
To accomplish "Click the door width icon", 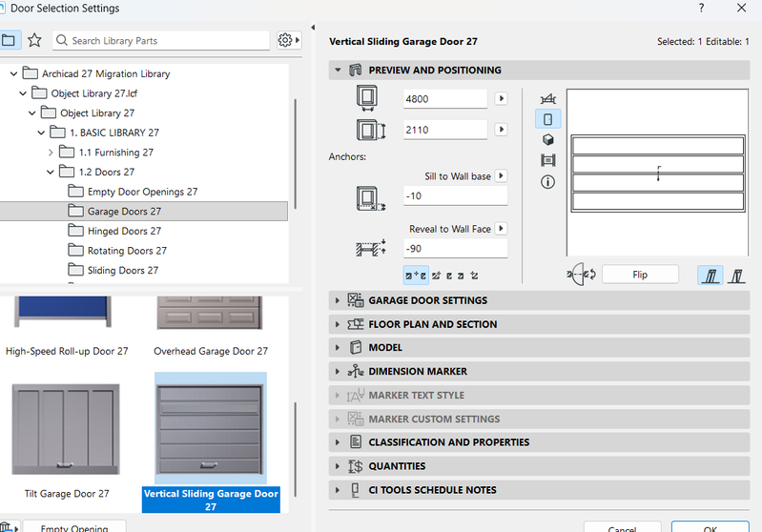I will [367, 97].
